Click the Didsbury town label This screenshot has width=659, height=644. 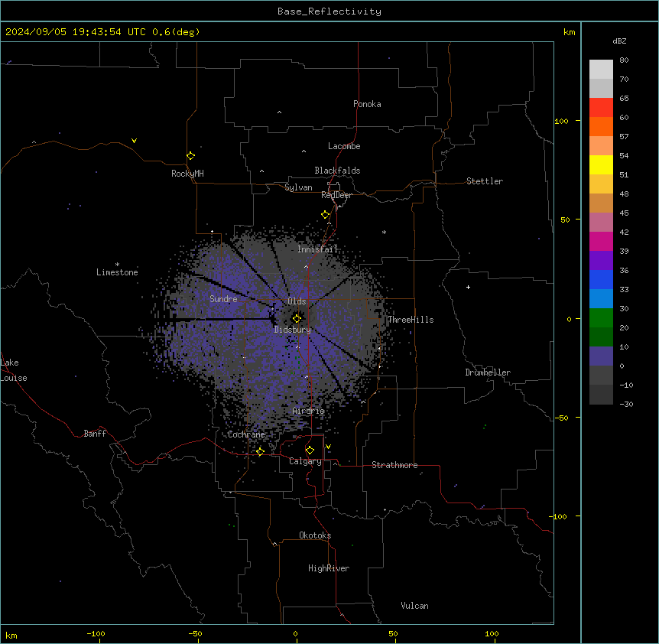click(x=293, y=330)
